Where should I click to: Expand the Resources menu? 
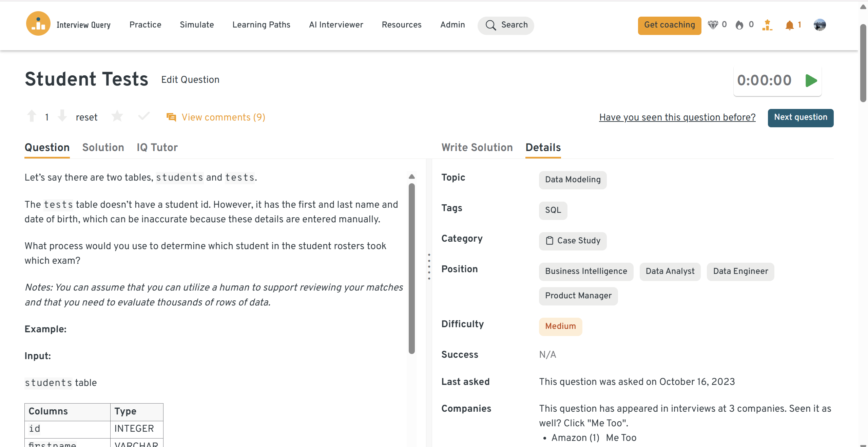tap(402, 25)
